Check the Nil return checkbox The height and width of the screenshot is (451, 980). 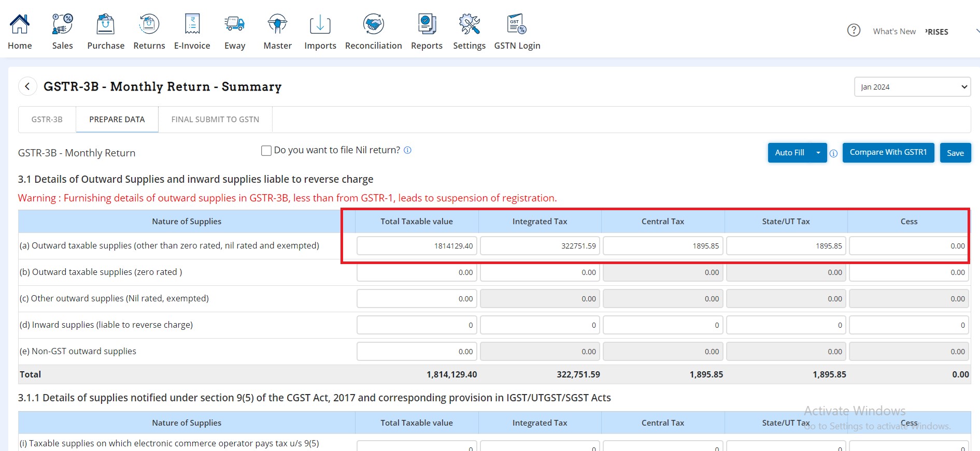pos(266,151)
